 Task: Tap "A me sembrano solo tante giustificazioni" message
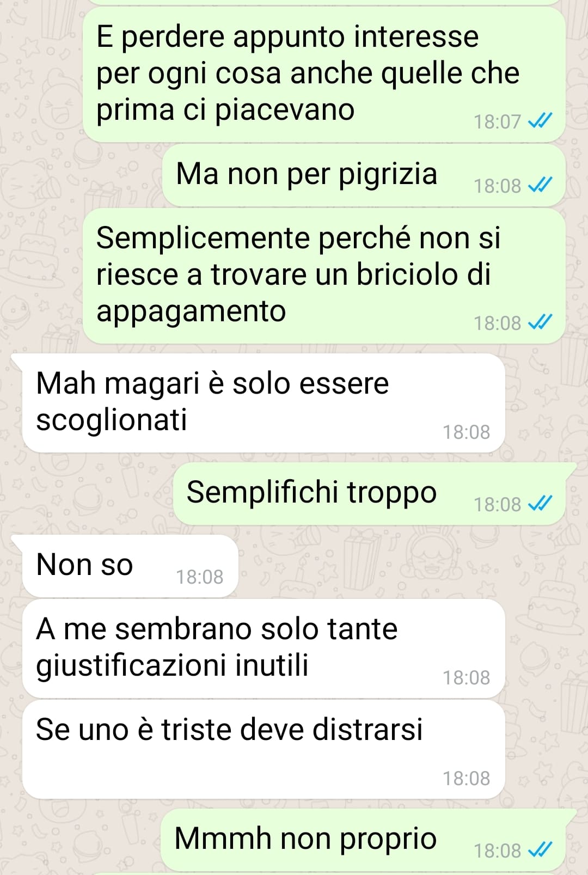pyautogui.click(x=264, y=648)
